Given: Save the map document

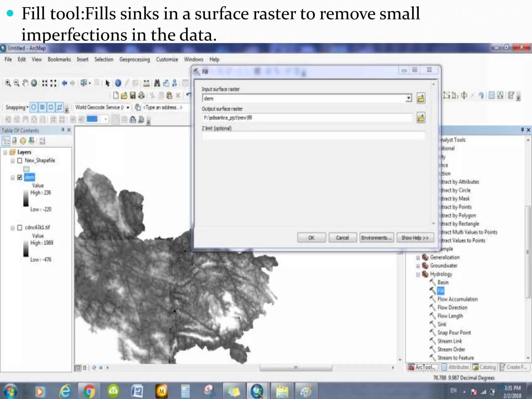Looking at the screenshot, I should (x=133, y=96).
